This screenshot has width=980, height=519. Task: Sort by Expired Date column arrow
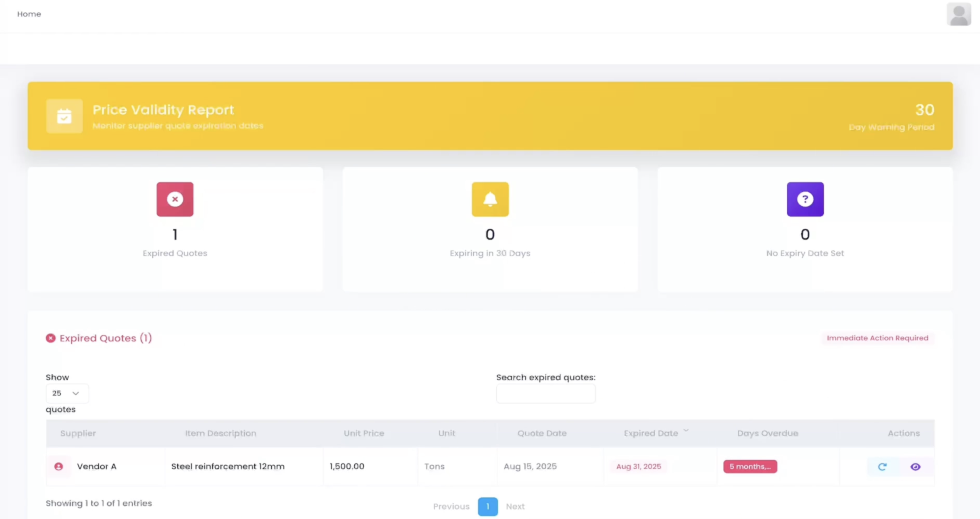[x=686, y=431]
